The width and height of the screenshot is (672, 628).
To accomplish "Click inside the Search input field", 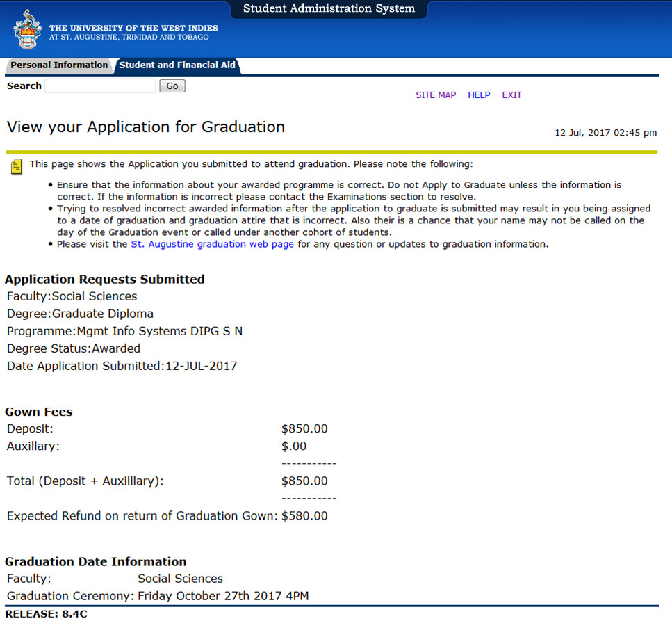I will [x=100, y=86].
